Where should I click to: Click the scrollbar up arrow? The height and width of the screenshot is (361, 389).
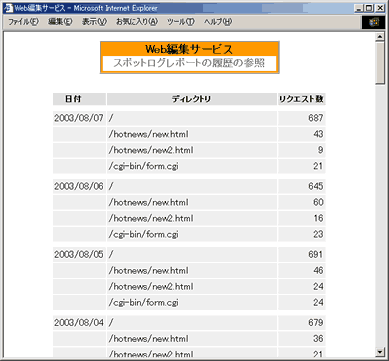380,37
